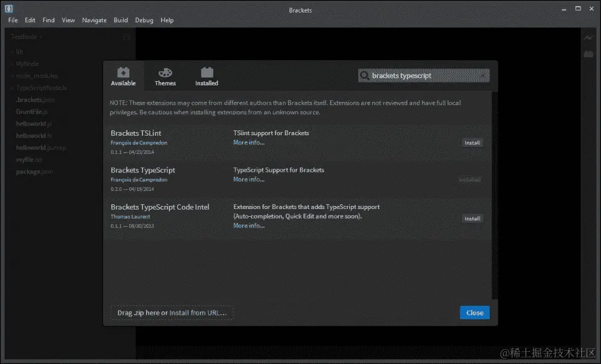
Task: Click the Brackets app icon in title bar
Action: pyautogui.click(x=9, y=8)
